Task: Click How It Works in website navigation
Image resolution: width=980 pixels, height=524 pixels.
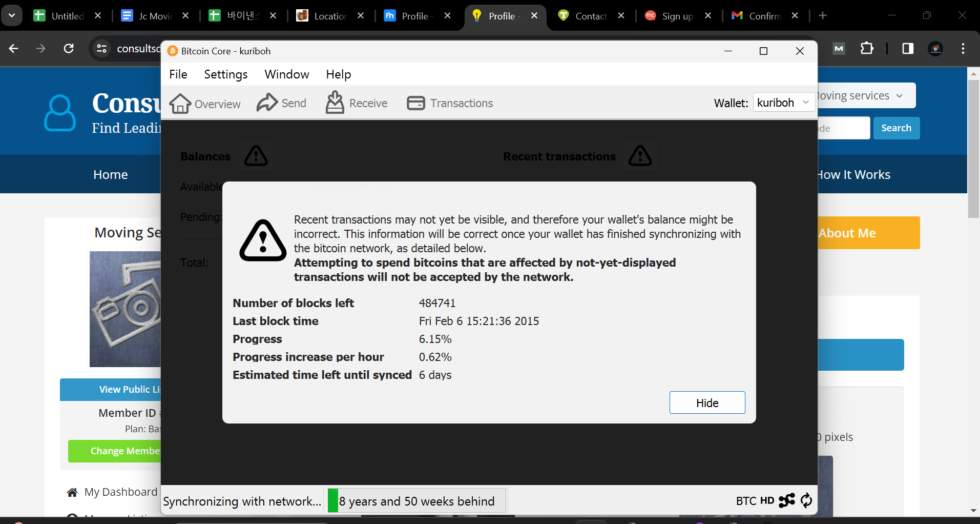Action: pos(853,175)
